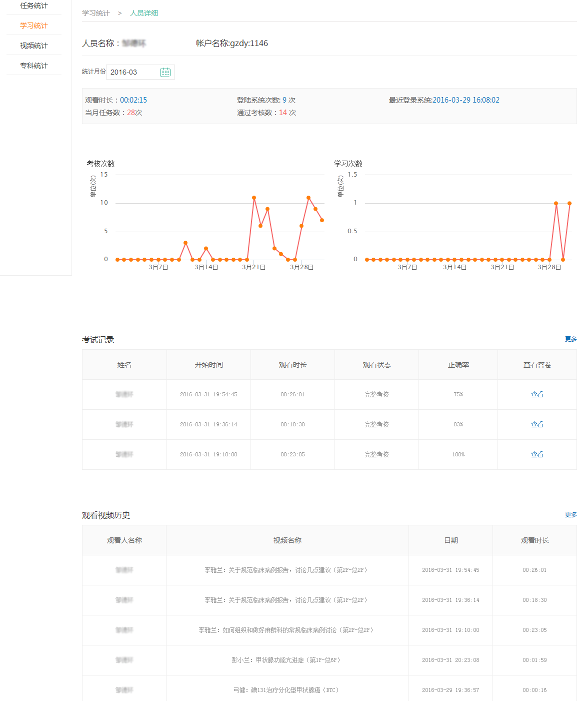Click 更多 beside 考试记录

[570, 339]
